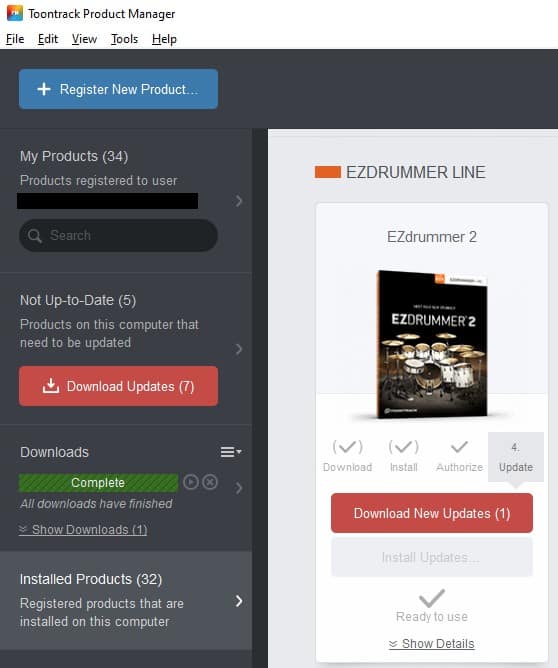Open the File menu
Screen dimensions: 558x668
(15, 39)
